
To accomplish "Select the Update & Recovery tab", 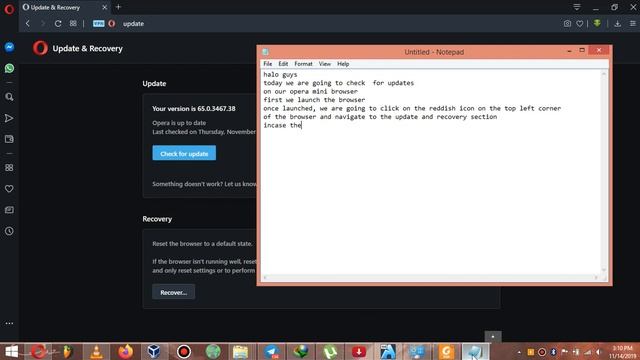I will [x=65, y=7].
